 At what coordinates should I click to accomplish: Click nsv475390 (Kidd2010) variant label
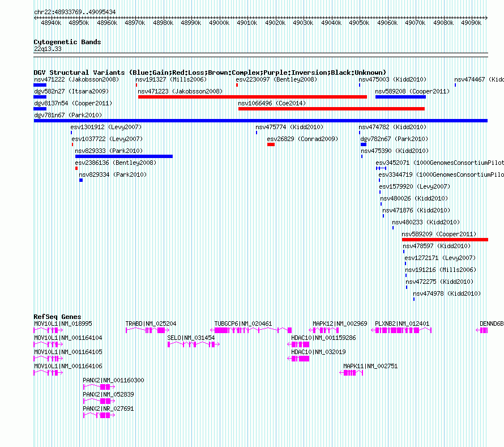[x=395, y=151]
